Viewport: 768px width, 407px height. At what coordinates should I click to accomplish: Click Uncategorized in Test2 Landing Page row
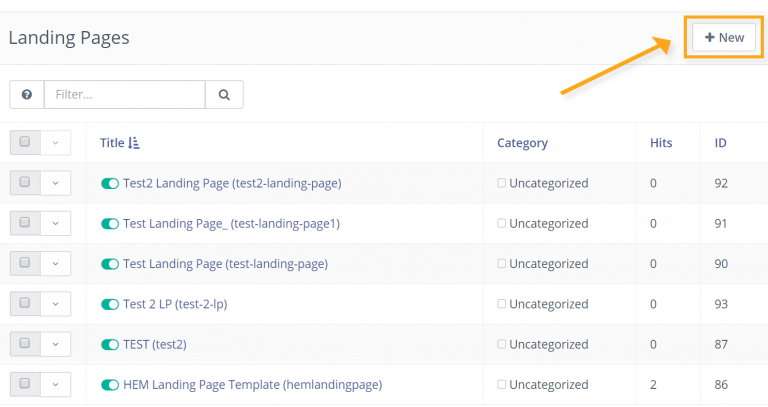click(549, 183)
